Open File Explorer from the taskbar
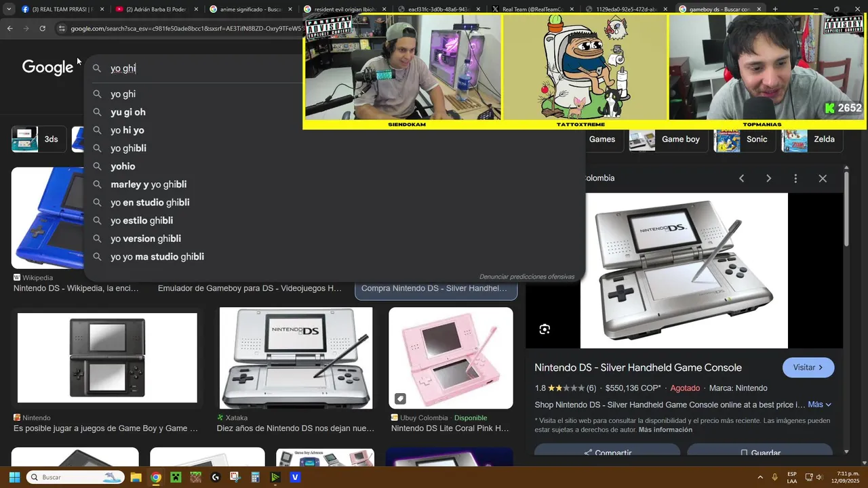 136,477
